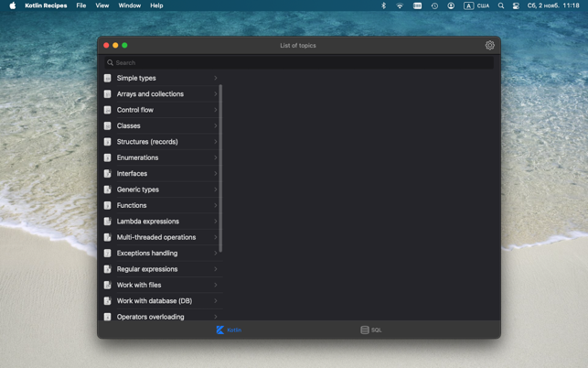Expand the Enumerations chevron
The height and width of the screenshot is (368, 588).
[x=216, y=157]
